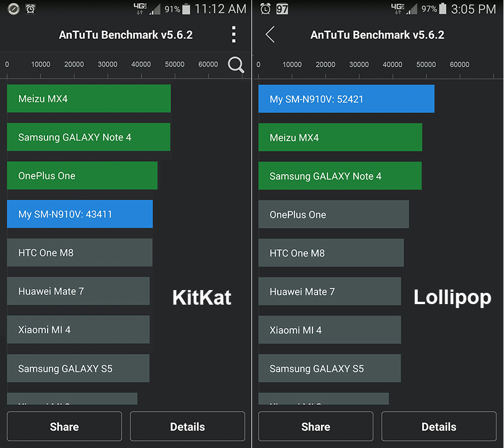Select the Huawei Mate 7 bar in KitKat chart
Image resolution: width=504 pixels, height=448 pixels.
(78, 291)
